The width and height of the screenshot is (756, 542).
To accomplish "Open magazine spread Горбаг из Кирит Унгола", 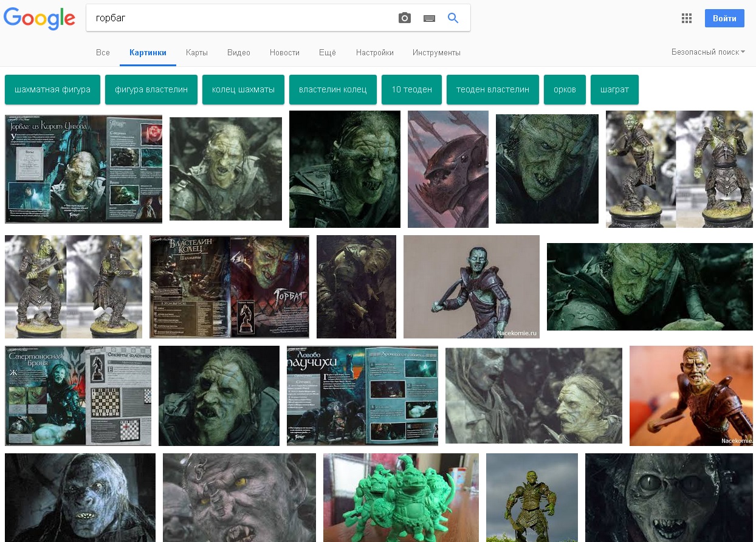I will (x=83, y=169).
